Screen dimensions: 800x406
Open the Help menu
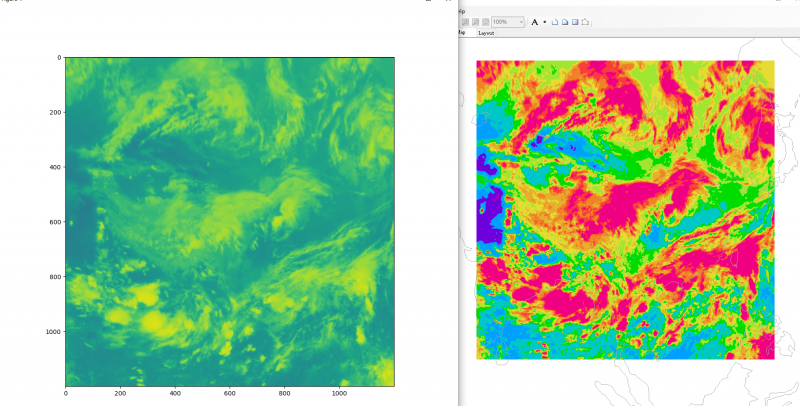[461, 10]
